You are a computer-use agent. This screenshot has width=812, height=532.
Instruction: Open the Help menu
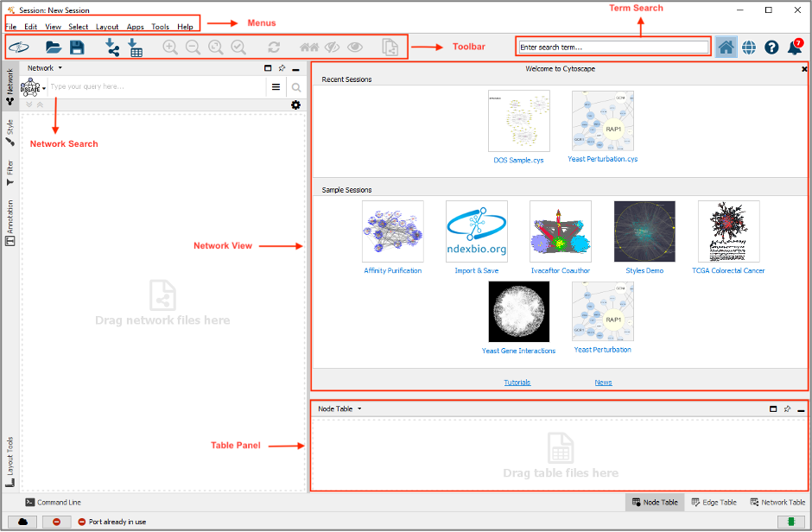pyautogui.click(x=185, y=27)
